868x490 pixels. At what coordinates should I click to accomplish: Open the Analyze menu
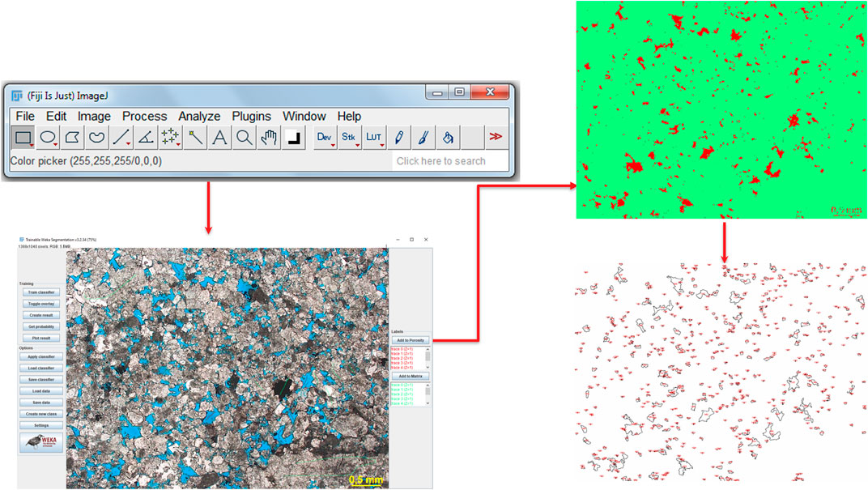tap(199, 117)
